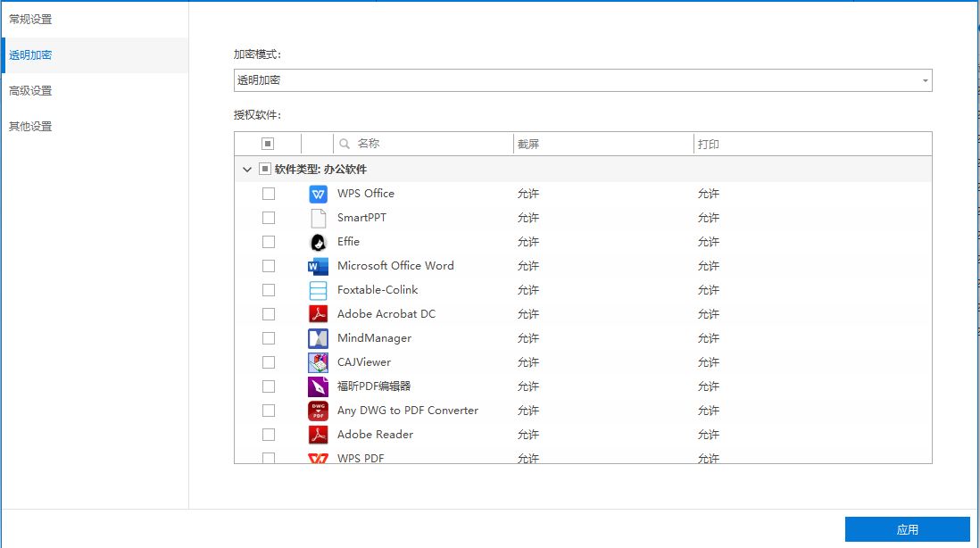Select the Microsoft Office Word name
Image resolution: width=980 pixels, height=548 pixels.
pyautogui.click(x=395, y=266)
